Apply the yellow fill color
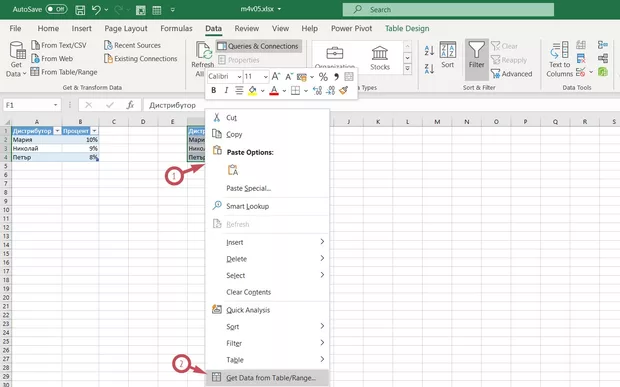The image size is (620, 387). pos(252,91)
